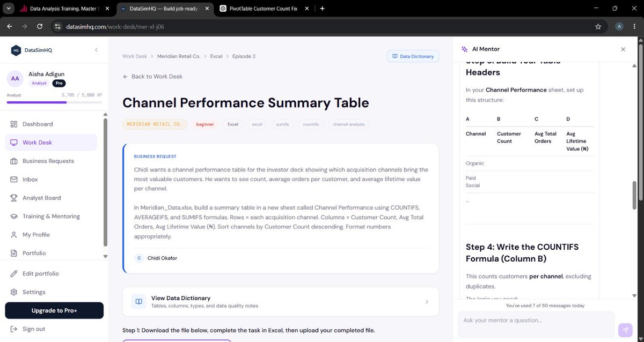
Task: Click the Upgrade to Pro+ button
Action: pos(54,310)
